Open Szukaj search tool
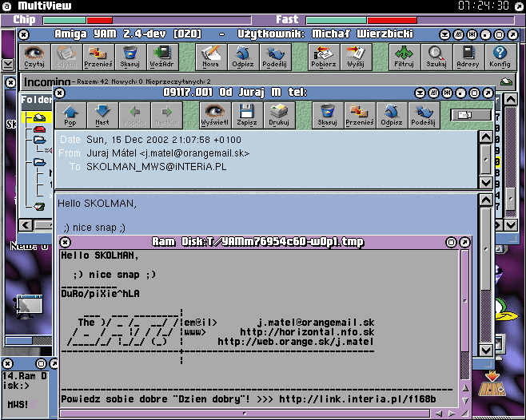Screen dimensions: 526x420 point(436,57)
